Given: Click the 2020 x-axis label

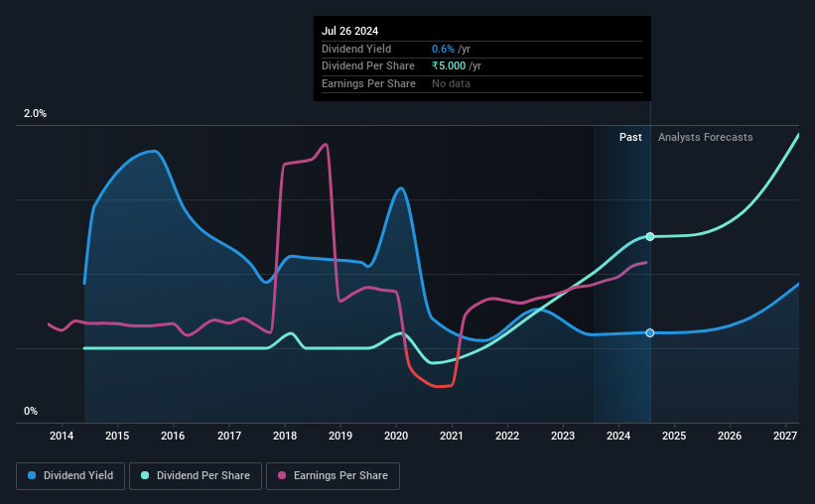Looking at the screenshot, I should tap(396, 436).
